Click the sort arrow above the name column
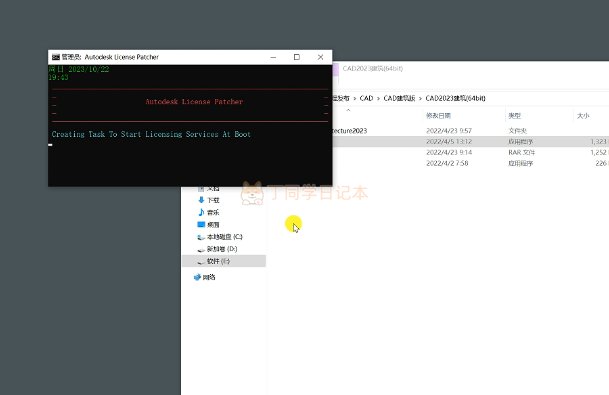Image resolution: width=609 pixels, height=395 pixels. [348, 110]
